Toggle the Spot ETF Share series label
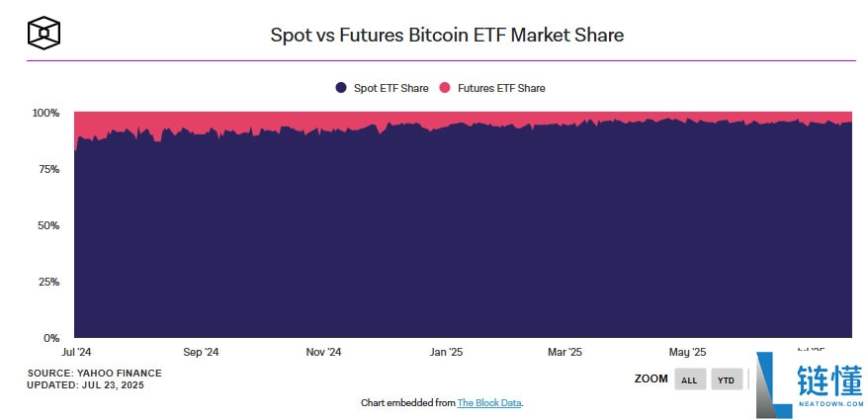Screen dimensions: 868x420 coord(391,88)
